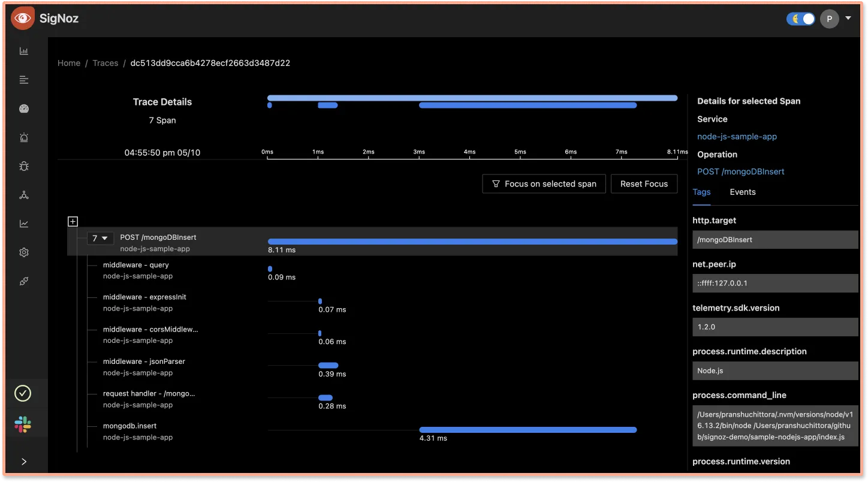Click the telemetry.sdk.version value 1.2.0
The width and height of the screenshot is (868, 482).
(775, 327)
